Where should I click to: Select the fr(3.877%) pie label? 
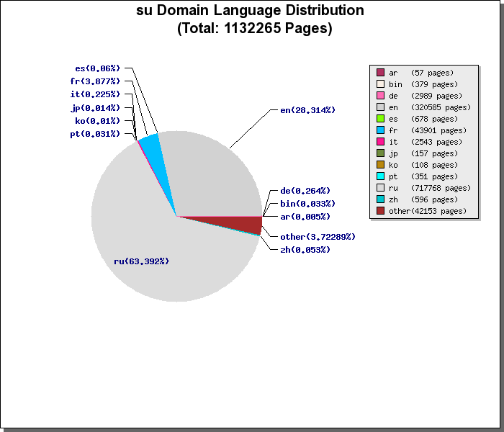pyautogui.click(x=95, y=81)
